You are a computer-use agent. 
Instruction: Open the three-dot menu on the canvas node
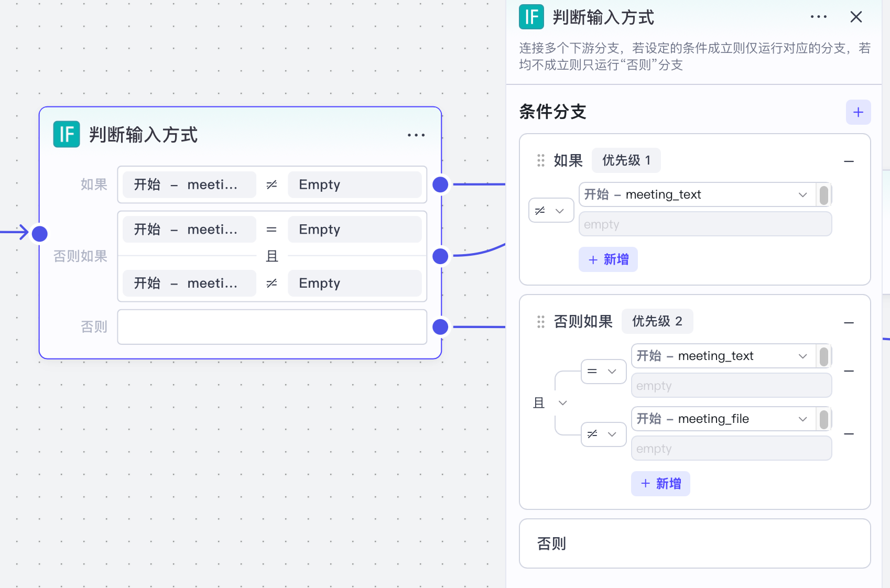(416, 135)
